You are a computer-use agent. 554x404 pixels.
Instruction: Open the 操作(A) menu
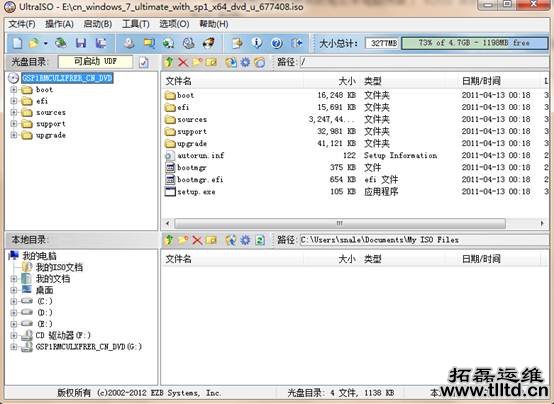(x=59, y=24)
